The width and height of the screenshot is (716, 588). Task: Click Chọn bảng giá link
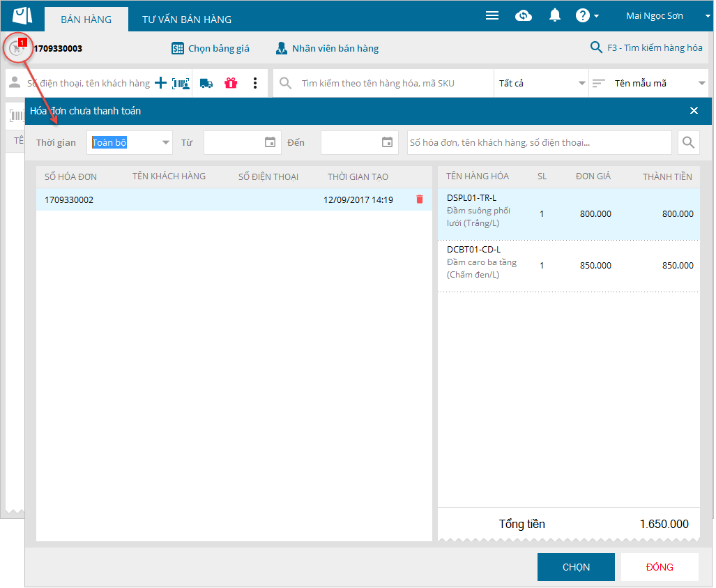[x=211, y=48]
